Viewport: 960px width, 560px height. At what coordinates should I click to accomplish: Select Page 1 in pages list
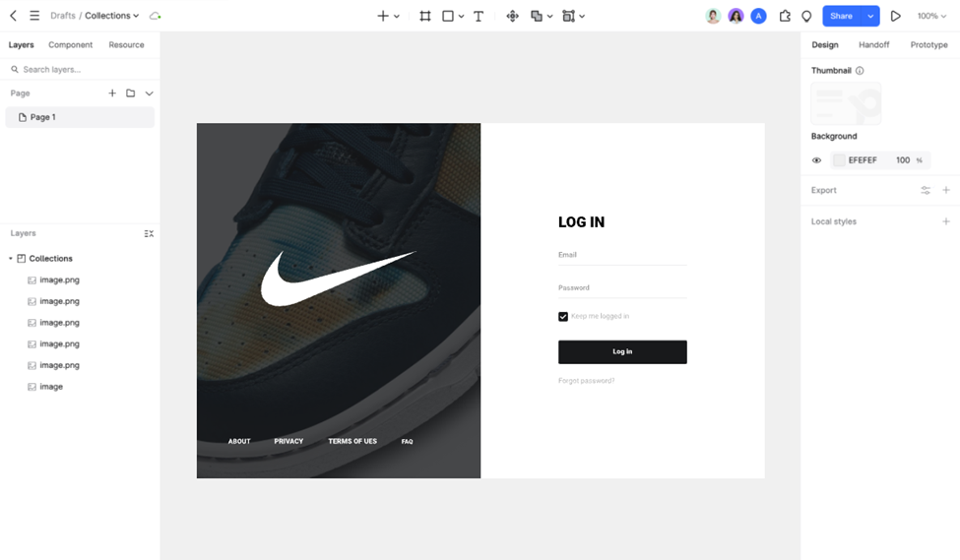pyautogui.click(x=80, y=117)
